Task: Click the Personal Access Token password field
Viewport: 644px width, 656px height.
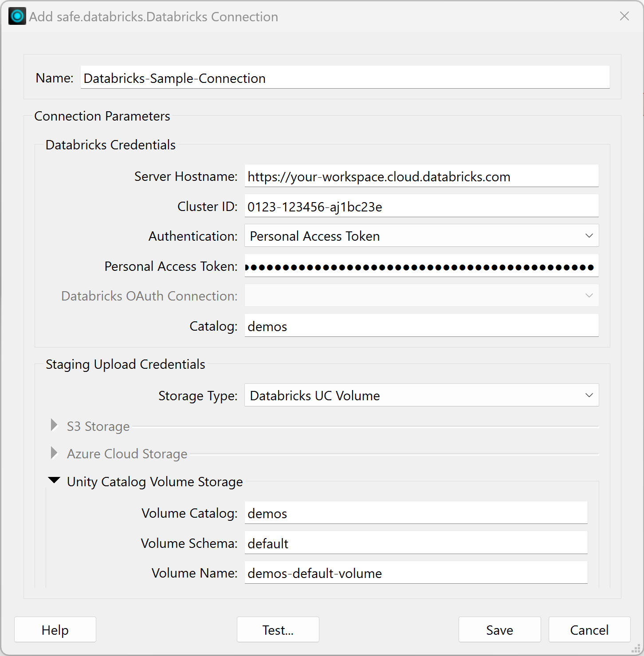Action: (x=421, y=266)
